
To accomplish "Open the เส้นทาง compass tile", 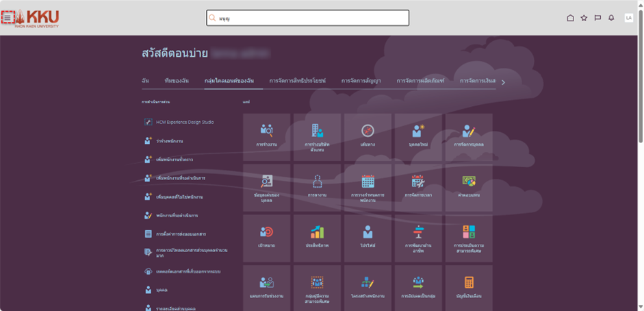I will click(x=368, y=136).
